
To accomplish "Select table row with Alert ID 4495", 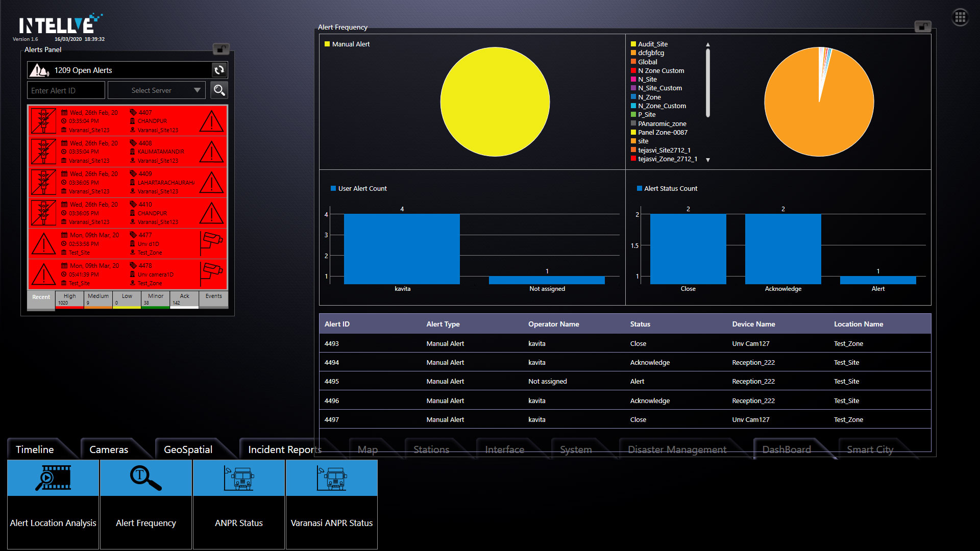I will click(625, 381).
